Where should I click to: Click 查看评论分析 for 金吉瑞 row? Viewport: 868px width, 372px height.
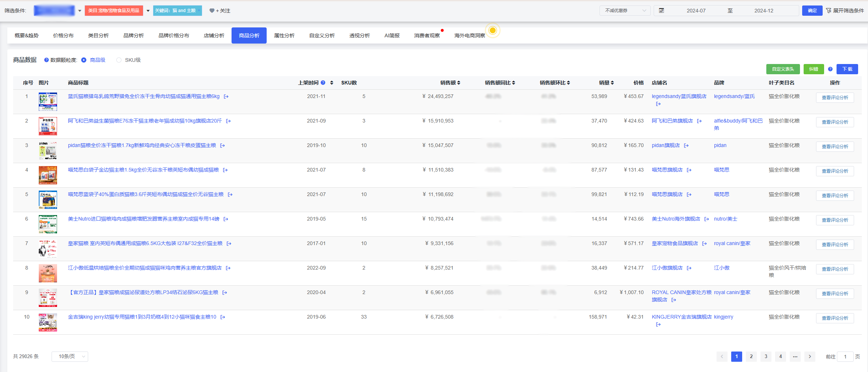[835, 318]
